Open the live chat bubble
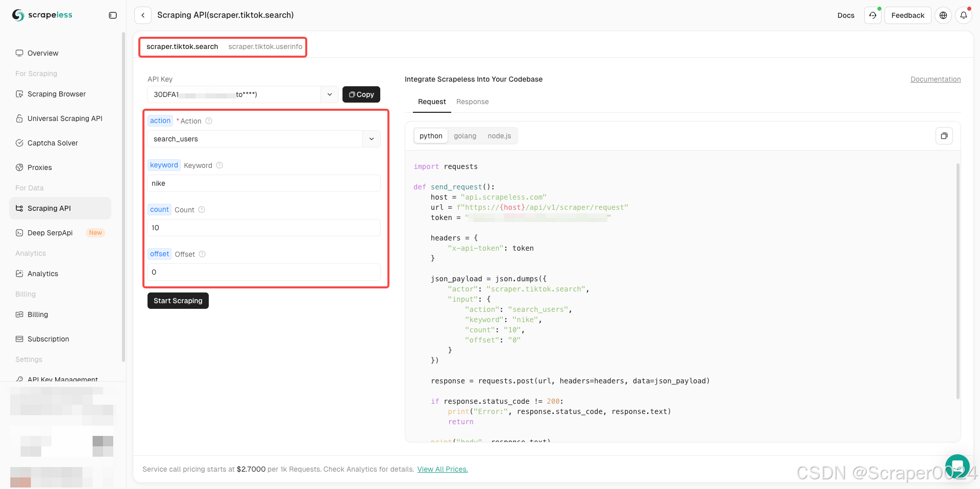This screenshot has width=980, height=489. click(957, 467)
